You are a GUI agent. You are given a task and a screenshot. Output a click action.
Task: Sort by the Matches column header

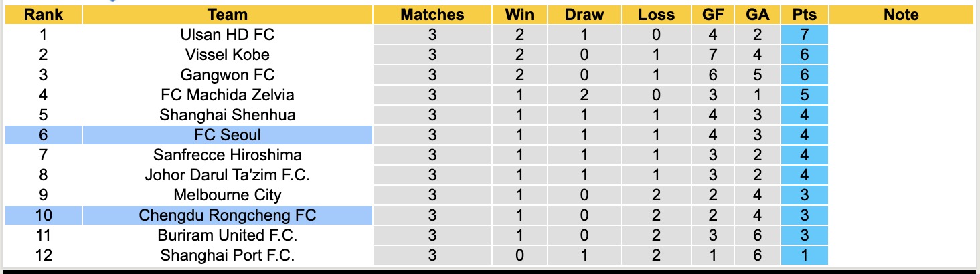click(x=432, y=15)
